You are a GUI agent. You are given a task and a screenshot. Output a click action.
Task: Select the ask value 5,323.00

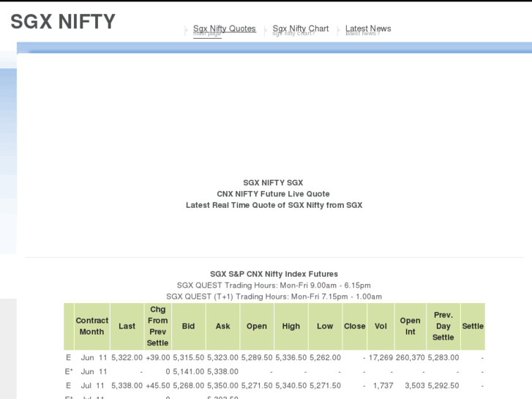pos(223,357)
